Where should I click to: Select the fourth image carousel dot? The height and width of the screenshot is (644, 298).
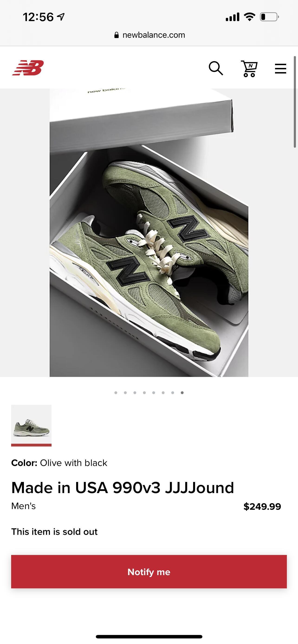pyautogui.click(x=144, y=392)
